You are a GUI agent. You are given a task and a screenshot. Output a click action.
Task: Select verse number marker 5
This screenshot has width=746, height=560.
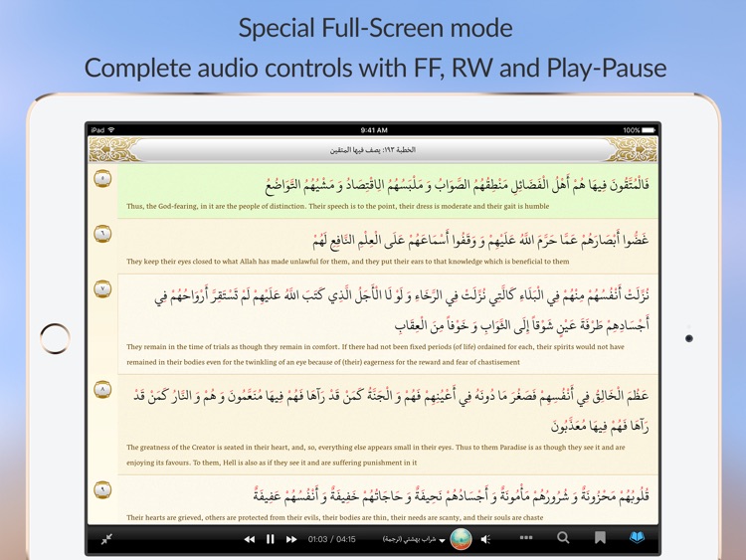pos(102,178)
